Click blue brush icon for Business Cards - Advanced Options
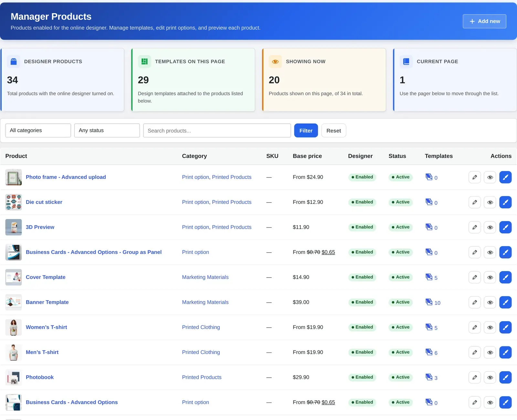 (x=505, y=403)
